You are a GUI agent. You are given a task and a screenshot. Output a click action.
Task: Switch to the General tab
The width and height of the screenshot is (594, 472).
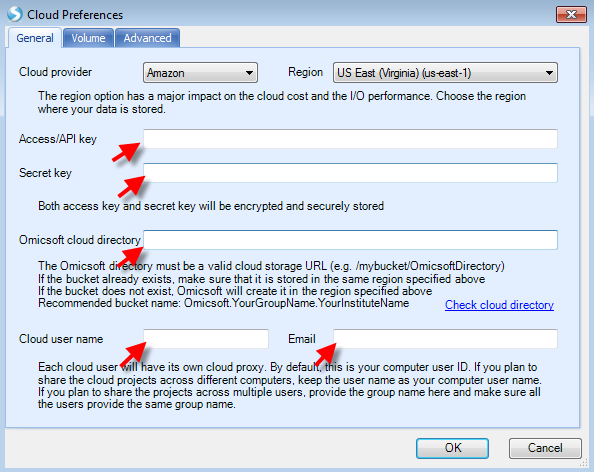tap(35, 38)
